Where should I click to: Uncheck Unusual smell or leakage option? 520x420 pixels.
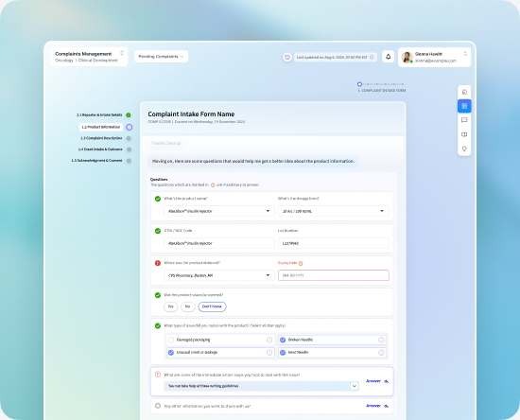171,352
